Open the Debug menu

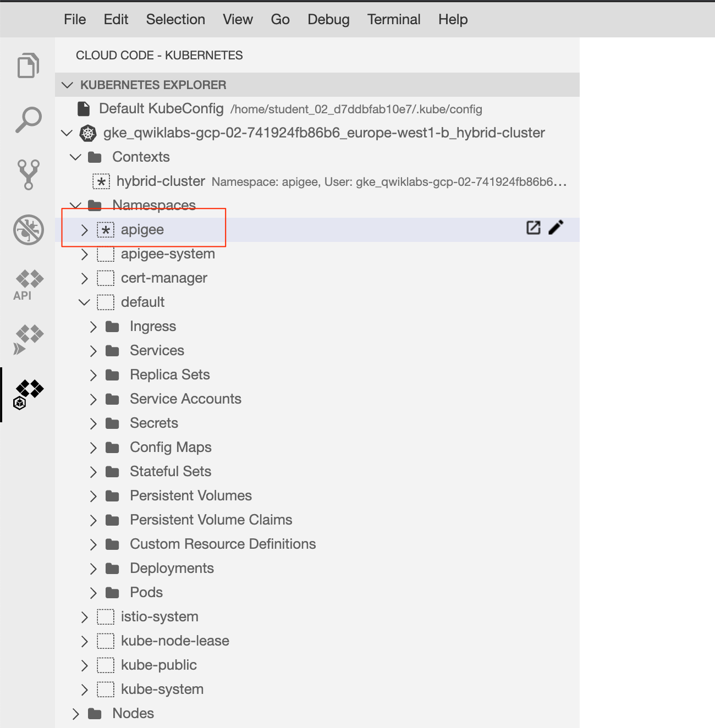pyautogui.click(x=328, y=19)
